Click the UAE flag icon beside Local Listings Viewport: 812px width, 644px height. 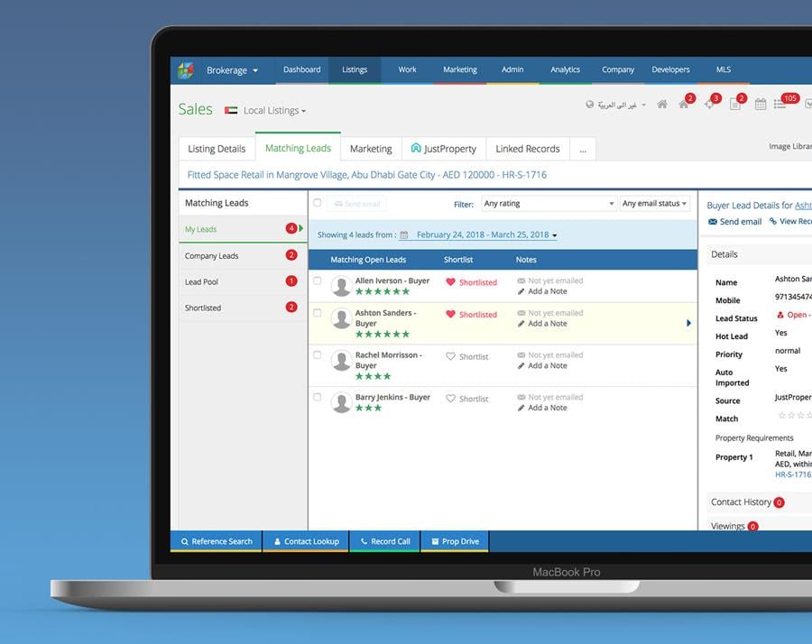pyautogui.click(x=231, y=110)
